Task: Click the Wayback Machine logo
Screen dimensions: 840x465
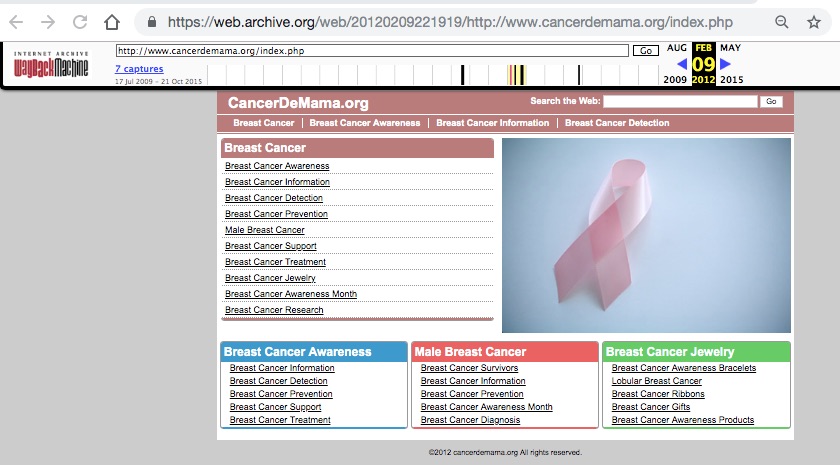Action: (51, 67)
